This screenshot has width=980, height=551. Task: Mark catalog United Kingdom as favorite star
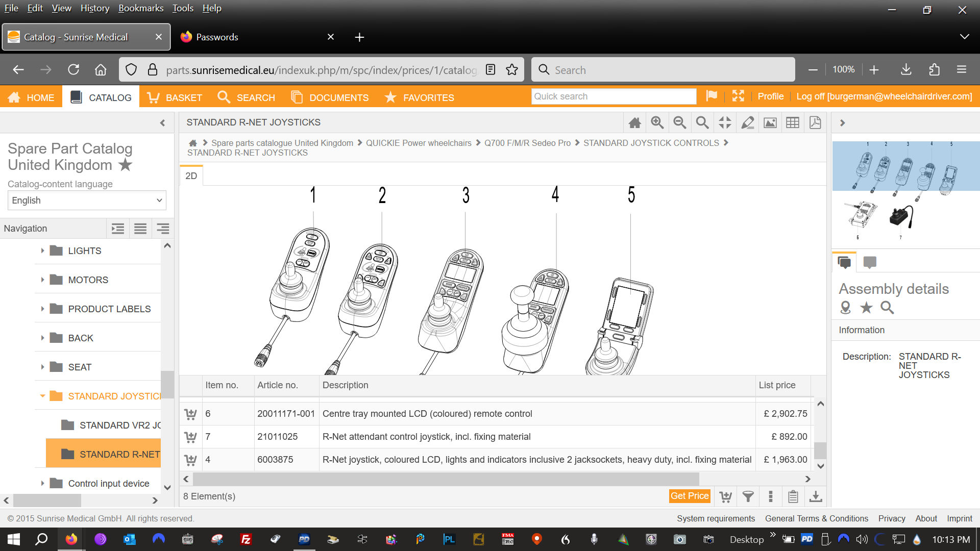[x=125, y=165]
